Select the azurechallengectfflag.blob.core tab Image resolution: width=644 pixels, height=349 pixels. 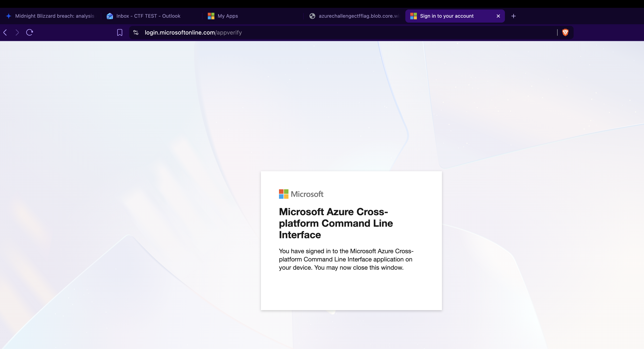click(x=355, y=16)
